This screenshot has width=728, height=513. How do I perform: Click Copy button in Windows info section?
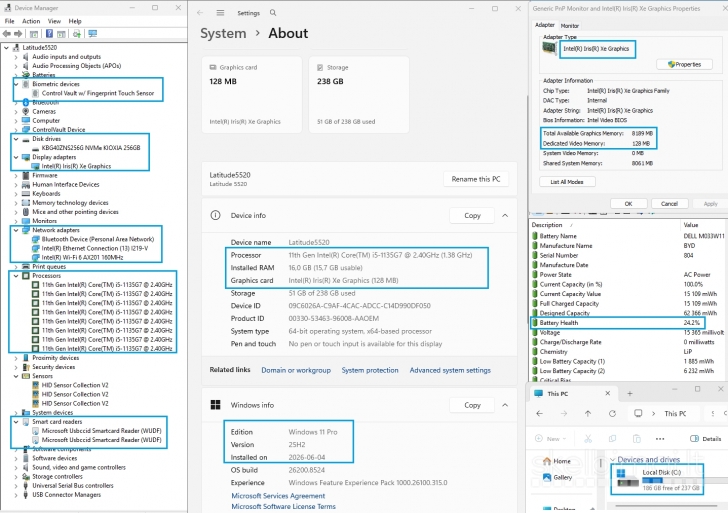[472, 405]
